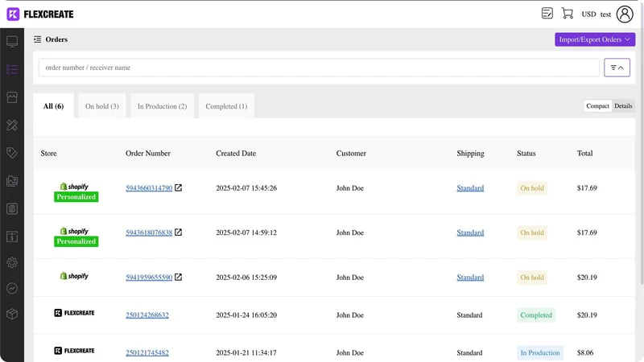
Task: Open the shopping cart icon
Action: [568, 14]
